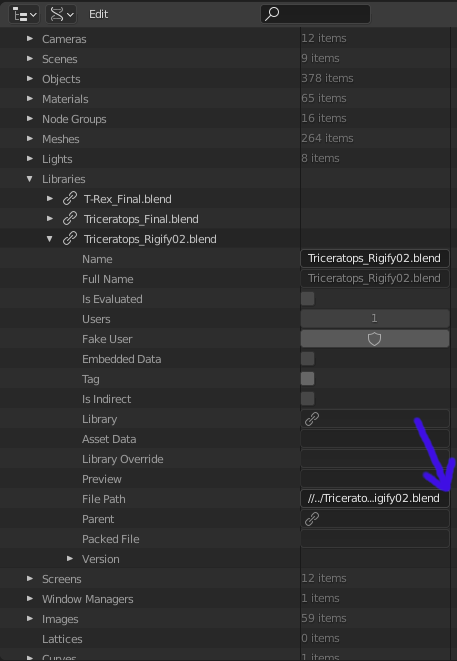Click the File Path label
This screenshot has width=457, height=661.
pos(104,499)
